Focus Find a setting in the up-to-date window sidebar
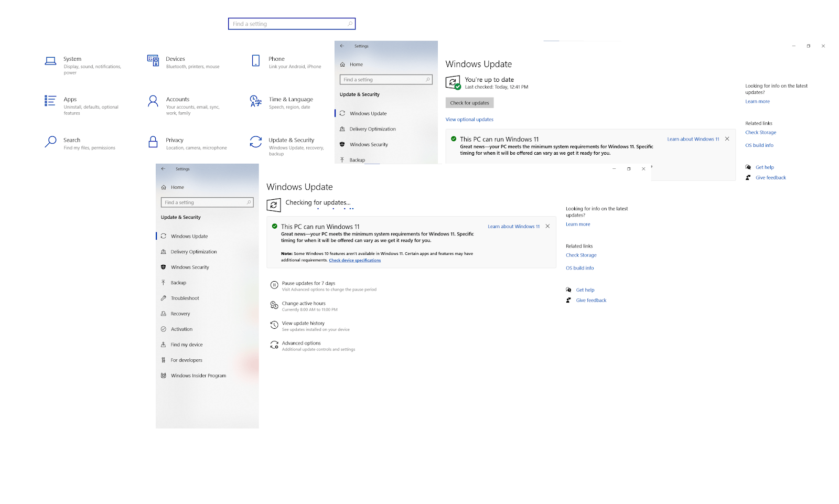The width and height of the screenshot is (839, 504). [386, 80]
